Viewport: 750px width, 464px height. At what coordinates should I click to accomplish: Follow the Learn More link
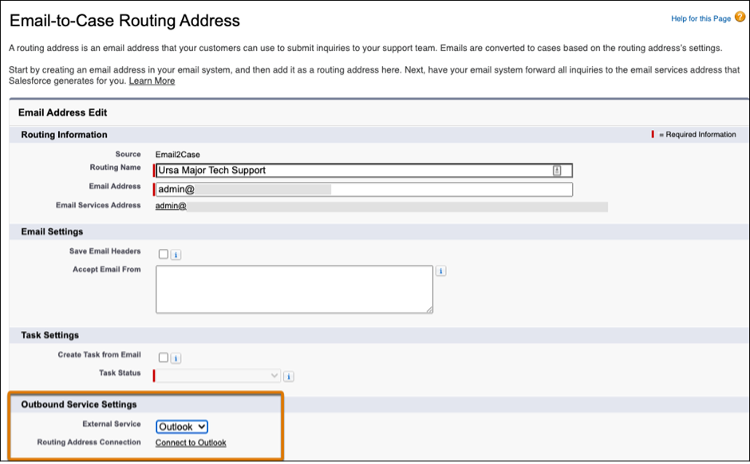point(152,81)
